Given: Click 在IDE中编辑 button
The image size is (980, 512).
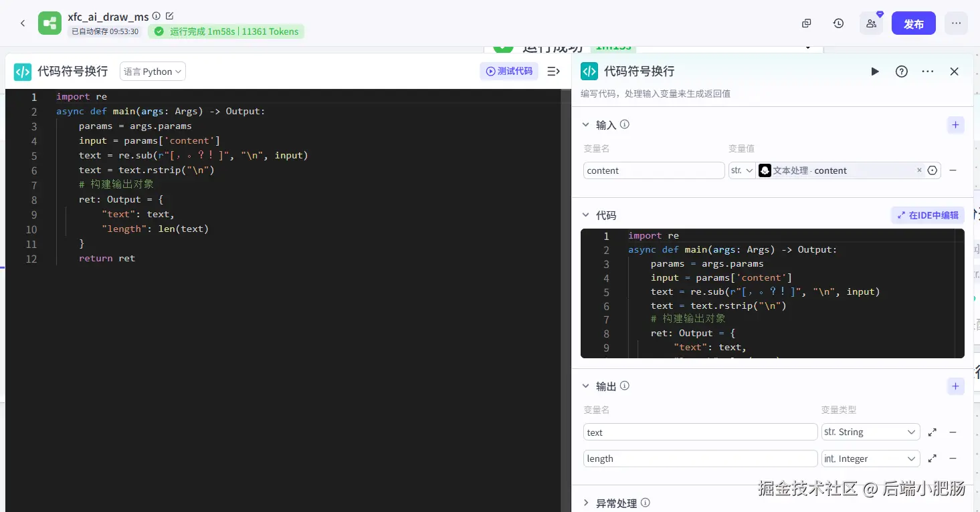Looking at the screenshot, I should [927, 215].
